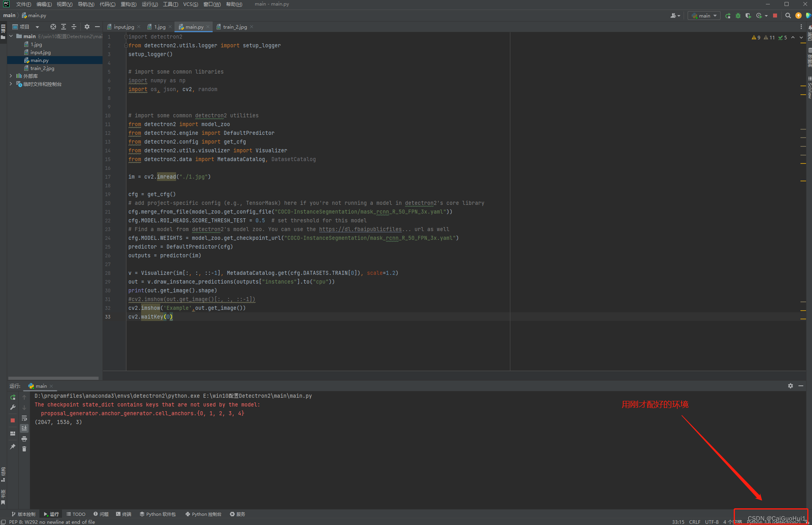Open Search Everywhere magnifier icon
Viewport: 812px width, 525px height.
788,16
